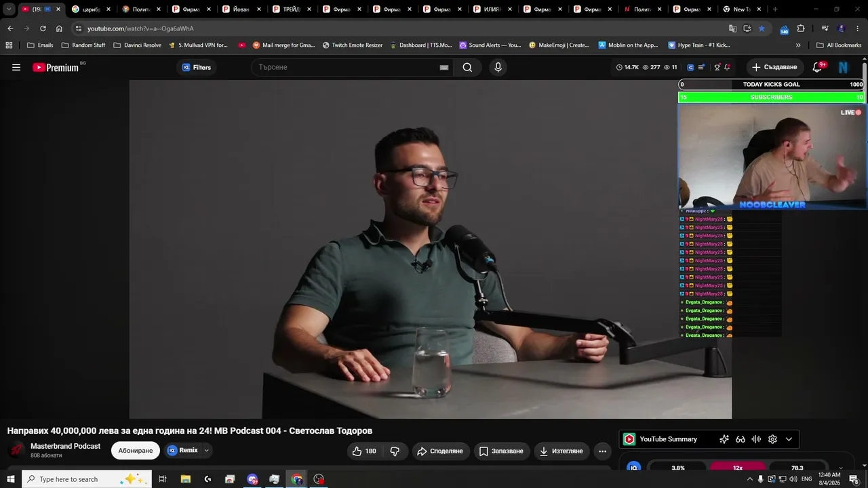This screenshot has height=488, width=868.
Task: Click the Masterbrand Podcast channel avatar
Action: (x=16, y=450)
